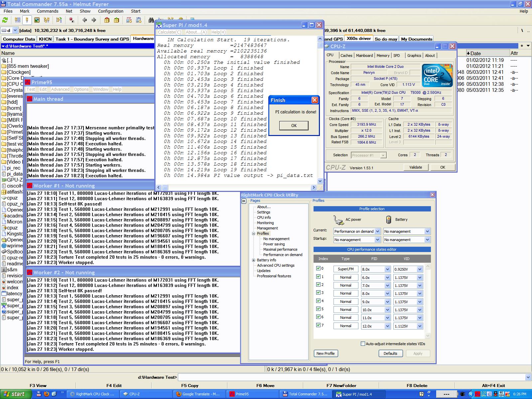The height and width of the screenshot is (399, 532).
Task: Click the binoculars search files icon
Action: (151, 20)
